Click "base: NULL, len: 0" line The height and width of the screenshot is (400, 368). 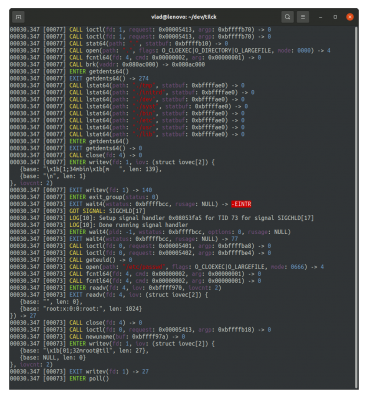tap(53, 358)
